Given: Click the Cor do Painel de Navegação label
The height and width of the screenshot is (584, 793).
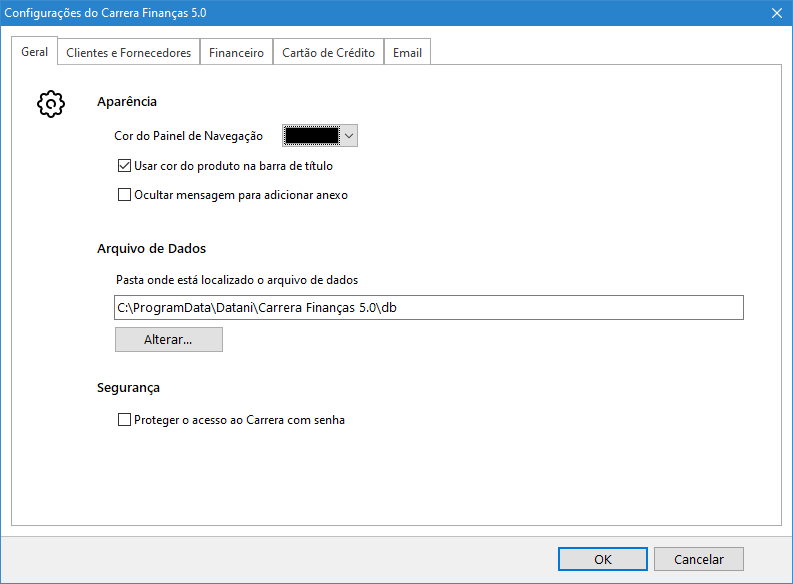Looking at the screenshot, I should click(x=188, y=136).
